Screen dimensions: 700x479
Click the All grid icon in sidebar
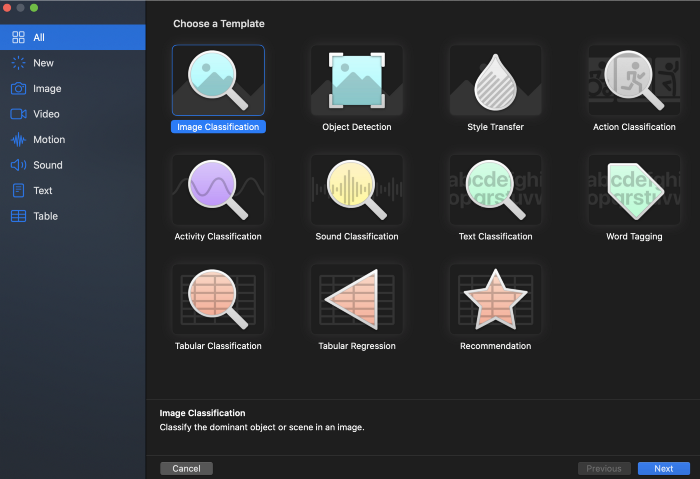click(x=18, y=37)
